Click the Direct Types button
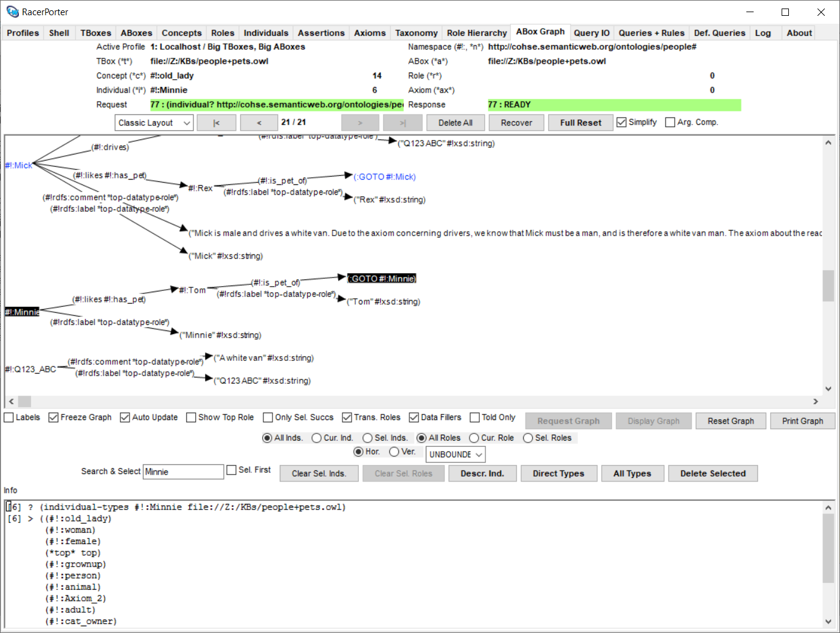The image size is (840, 633). tap(558, 474)
